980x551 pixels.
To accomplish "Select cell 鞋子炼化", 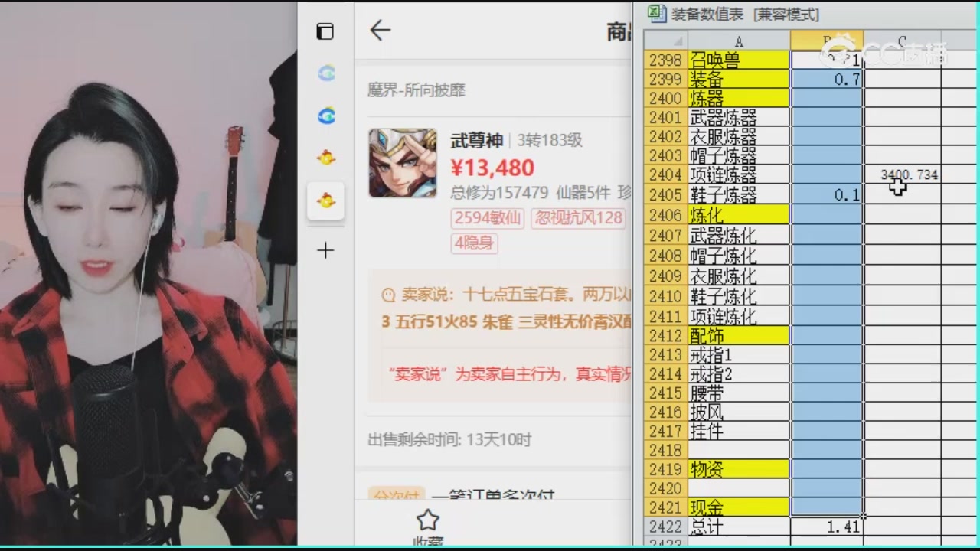I will (739, 295).
